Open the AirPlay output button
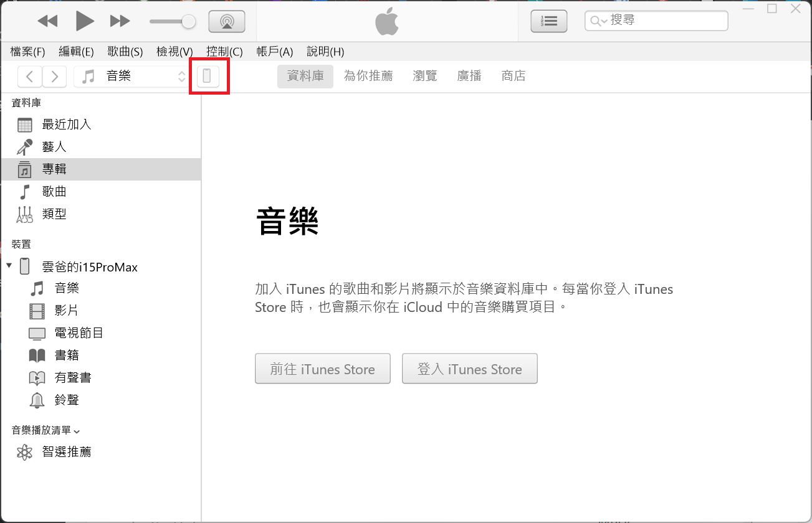The width and height of the screenshot is (812, 523). 227,21
